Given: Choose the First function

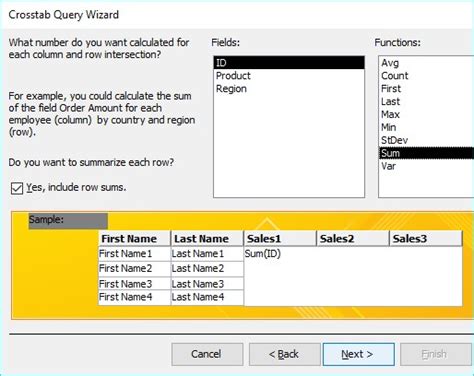Looking at the screenshot, I should (x=426, y=89).
